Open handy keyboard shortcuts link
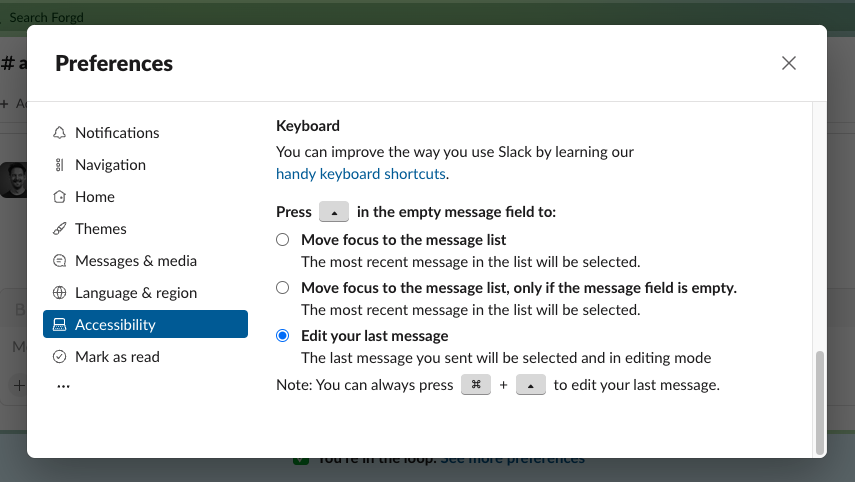The width and height of the screenshot is (855, 482). 361,174
